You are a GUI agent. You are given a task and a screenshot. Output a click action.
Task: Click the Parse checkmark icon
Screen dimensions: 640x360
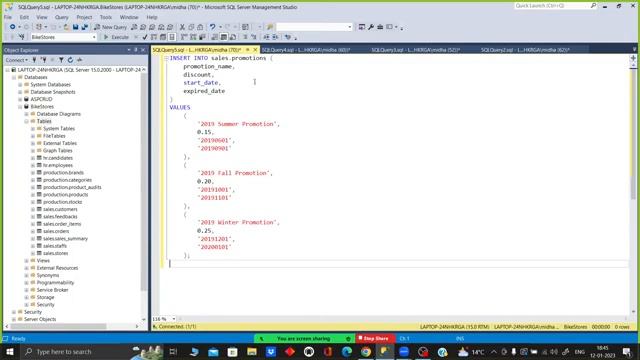pyautogui.click(x=144, y=37)
